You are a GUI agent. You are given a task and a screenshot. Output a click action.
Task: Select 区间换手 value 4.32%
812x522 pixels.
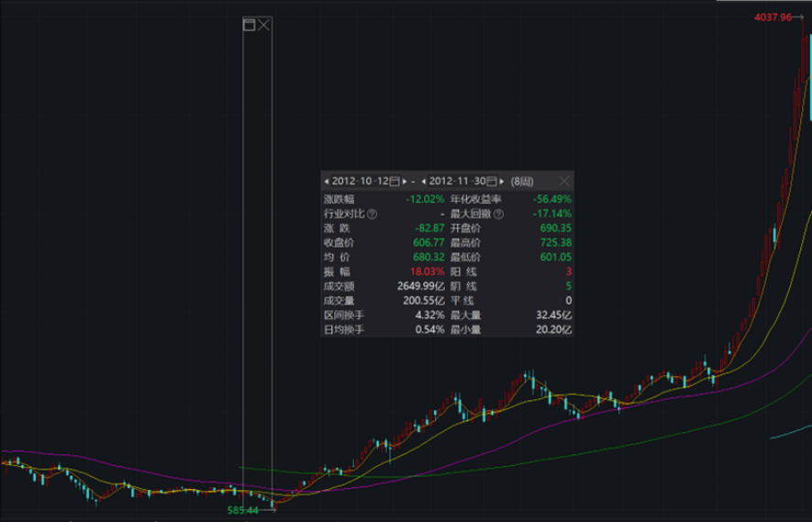tap(429, 316)
